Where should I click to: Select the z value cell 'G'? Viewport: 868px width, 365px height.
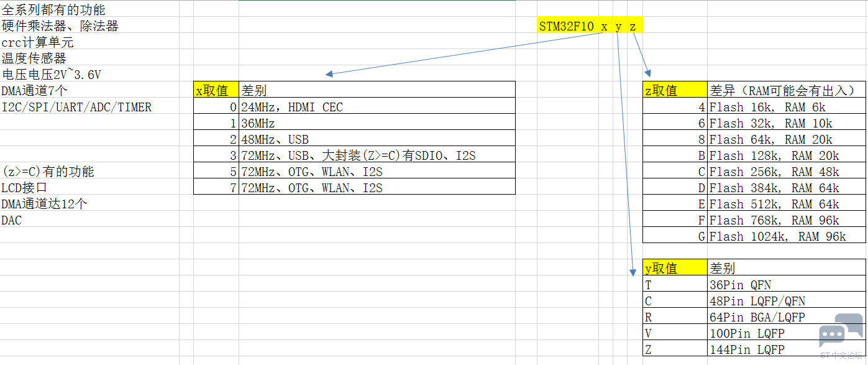click(675, 236)
